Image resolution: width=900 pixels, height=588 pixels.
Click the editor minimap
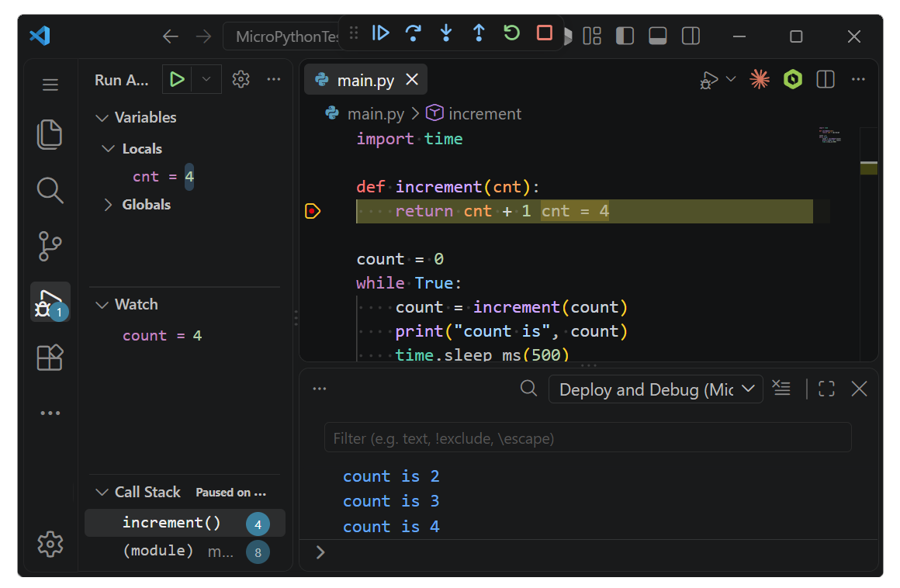[829, 136]
